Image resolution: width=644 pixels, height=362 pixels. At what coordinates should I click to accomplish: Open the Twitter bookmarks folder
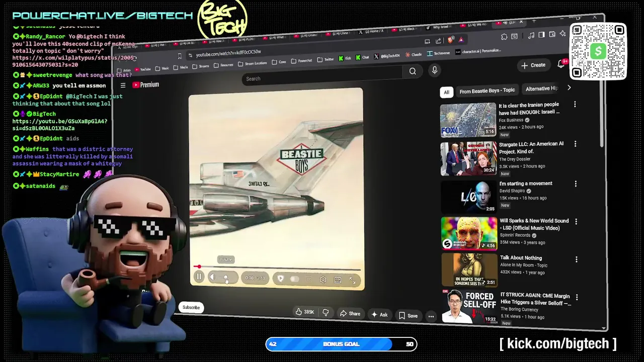[325, 59]
